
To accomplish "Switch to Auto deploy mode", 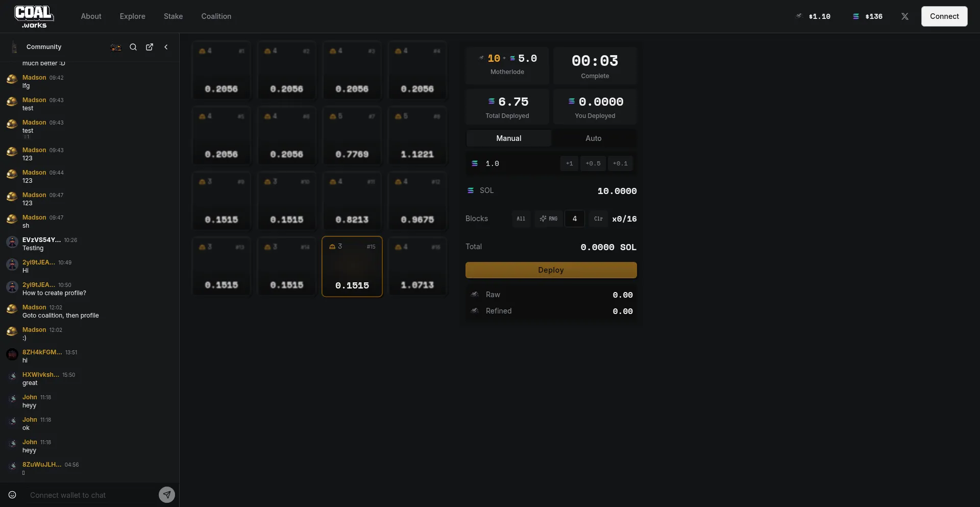I will point(593,138).
